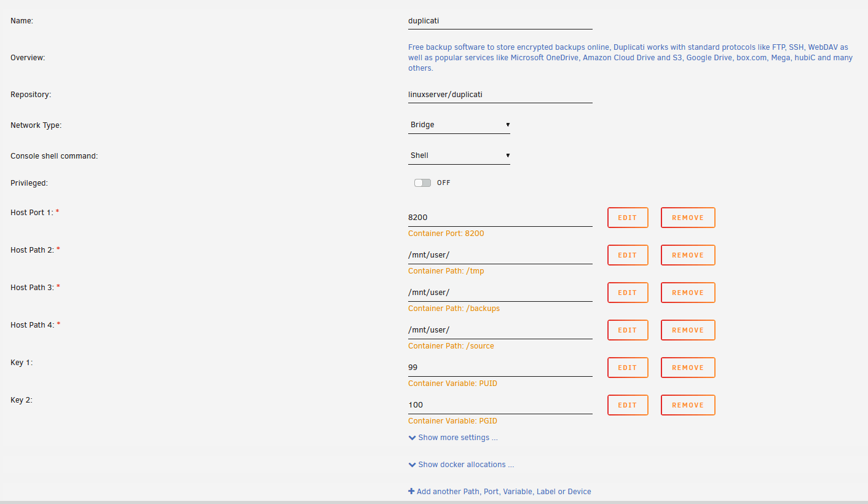The width and height of the screenshot is (868, 504).
Task: Remove Key 1 PUID variable
Action: [x=688, y=368]
